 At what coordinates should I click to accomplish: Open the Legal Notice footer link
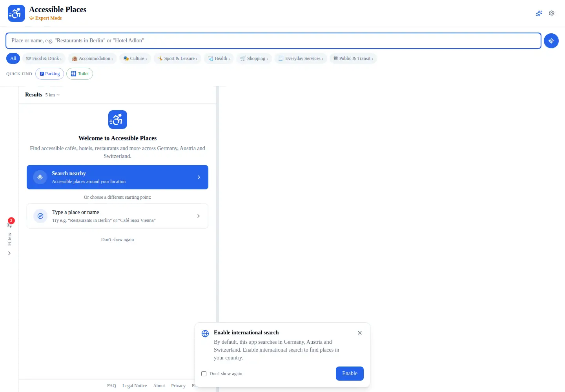tap(135, 386)
